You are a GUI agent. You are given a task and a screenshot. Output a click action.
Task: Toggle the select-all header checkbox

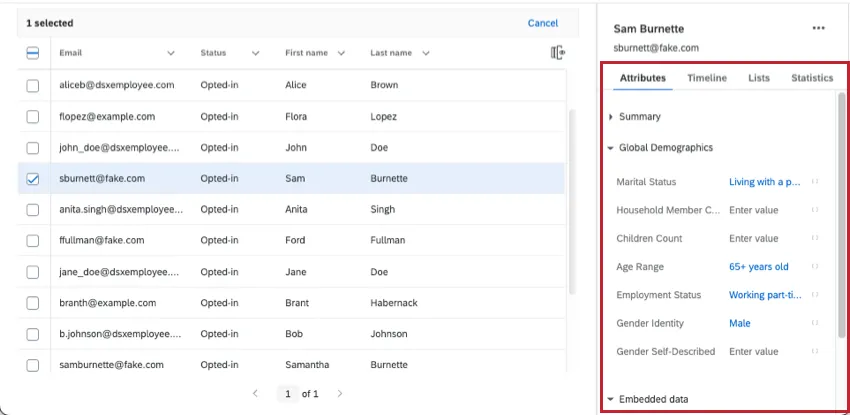(x=33, y=53)
